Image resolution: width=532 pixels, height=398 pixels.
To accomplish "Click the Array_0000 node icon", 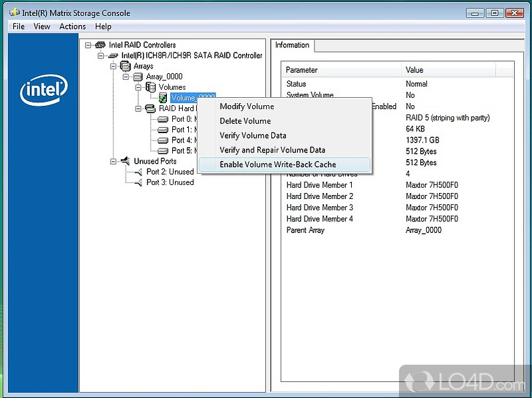I will 138,77.
